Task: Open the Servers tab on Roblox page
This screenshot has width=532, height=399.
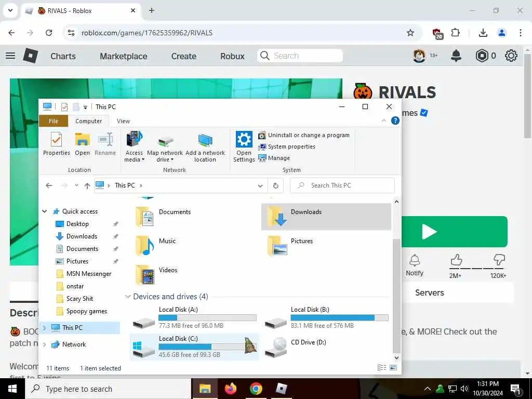Action: pos(429,292)
